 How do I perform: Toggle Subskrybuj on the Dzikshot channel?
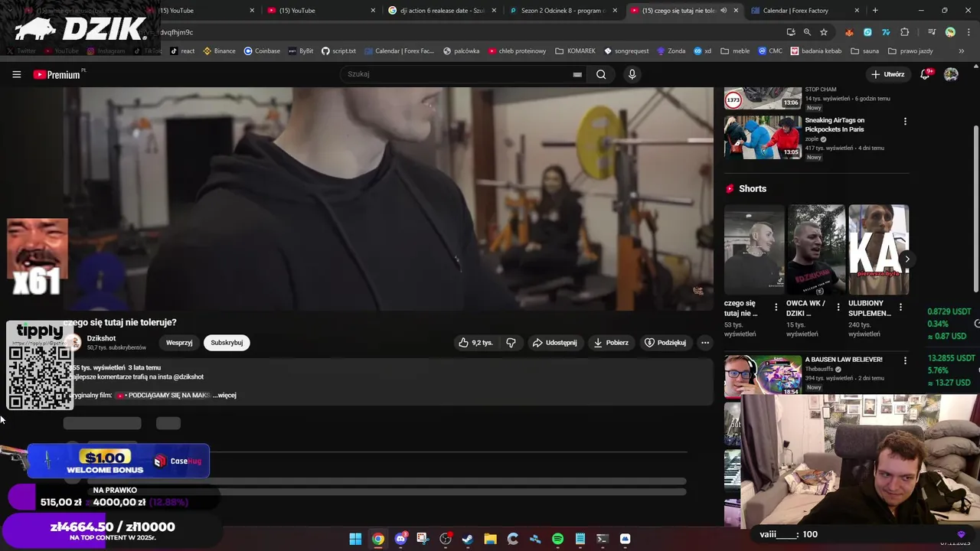tap(227, 343)
